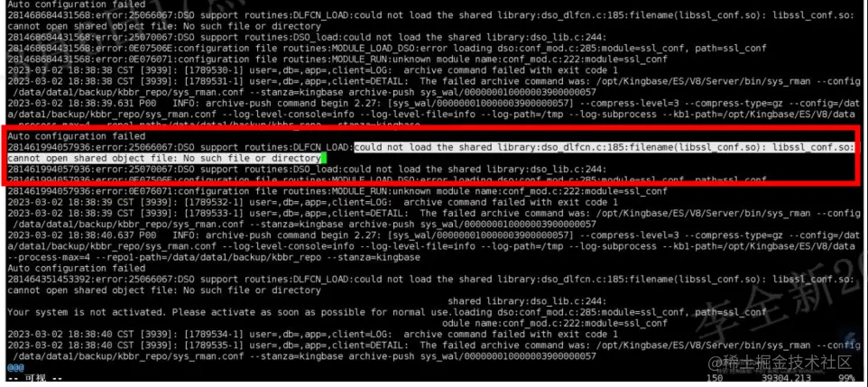Screen dimensions: 868x387
Task: Click the green cursor block after 'directory'
Action: pyautogui.click(x=324, y=159)
